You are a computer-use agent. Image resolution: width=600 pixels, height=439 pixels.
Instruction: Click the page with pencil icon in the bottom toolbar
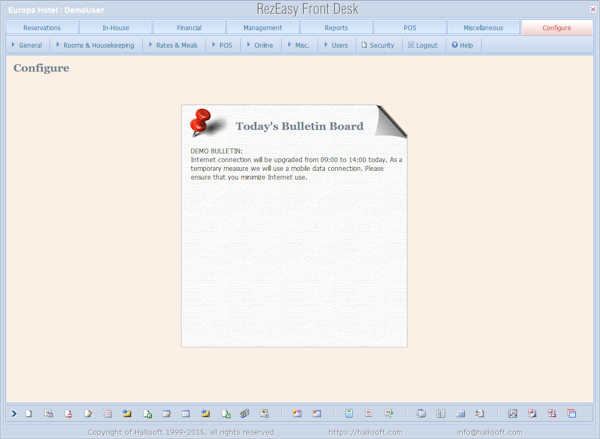(88, 414)
